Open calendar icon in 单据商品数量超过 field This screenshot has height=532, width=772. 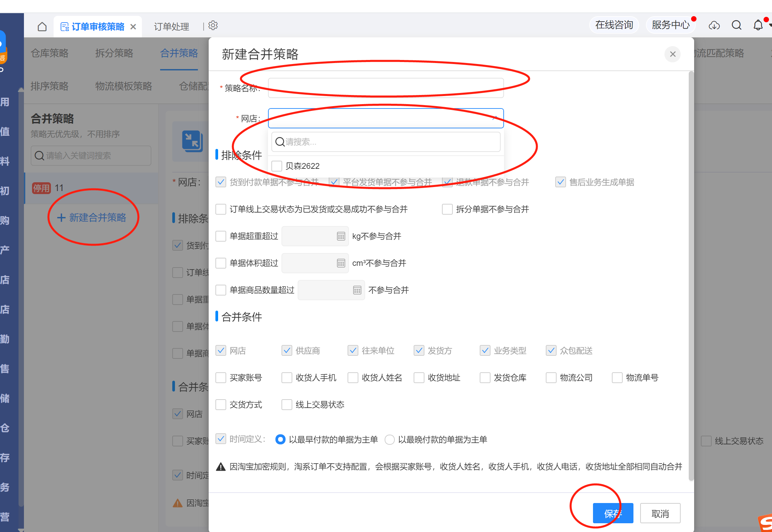click(357, 290)
